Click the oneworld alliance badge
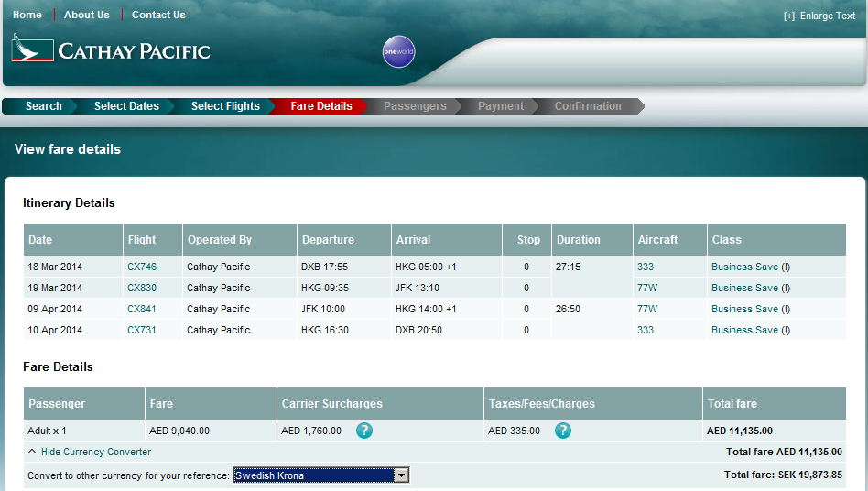The width and height of the screenshot is (868, 491). coord(398,52)
